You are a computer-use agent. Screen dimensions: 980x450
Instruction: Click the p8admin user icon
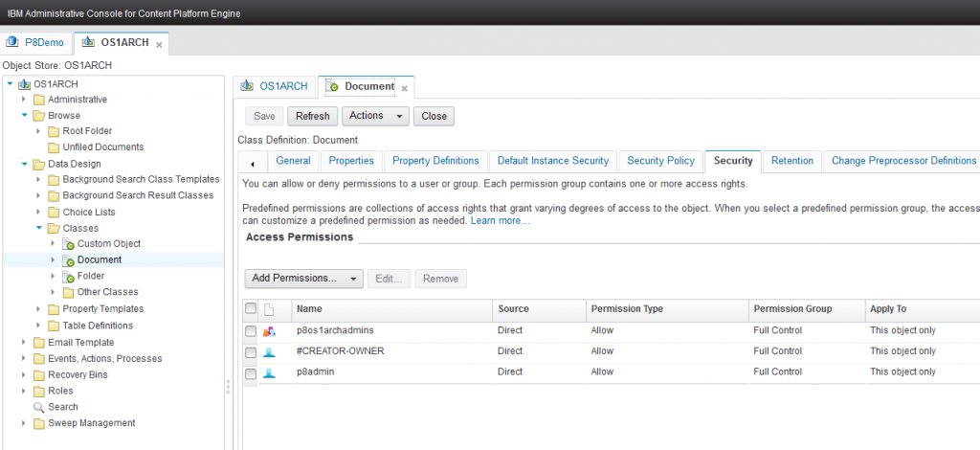pyautogui.click(x=269, y=373)
